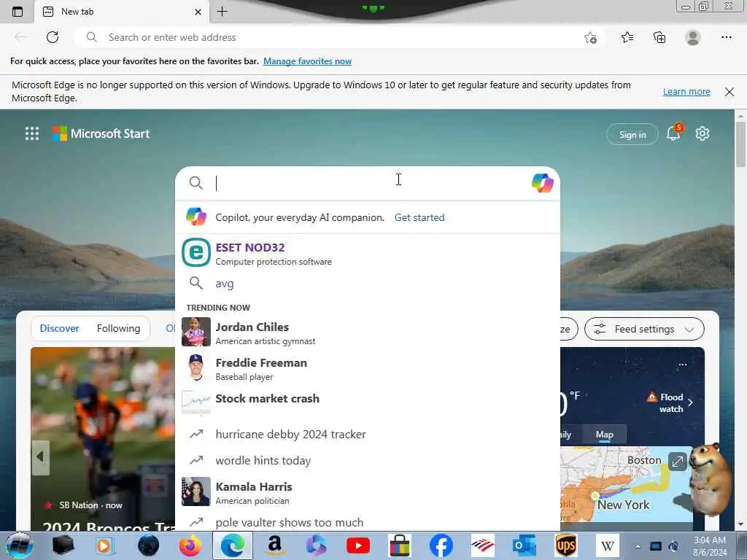The height and width of the screenshot is (560, 747).
Task: Expand the weather map view
Action: 678,461
